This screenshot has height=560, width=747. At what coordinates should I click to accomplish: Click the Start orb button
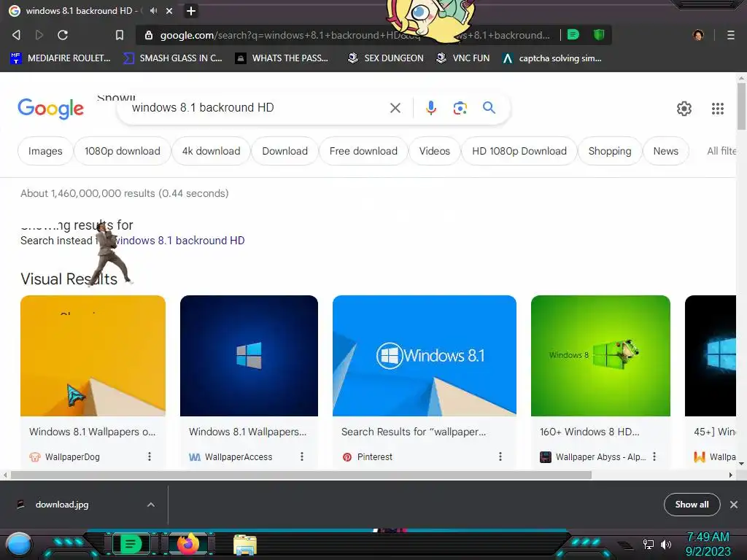coord(19,545)
